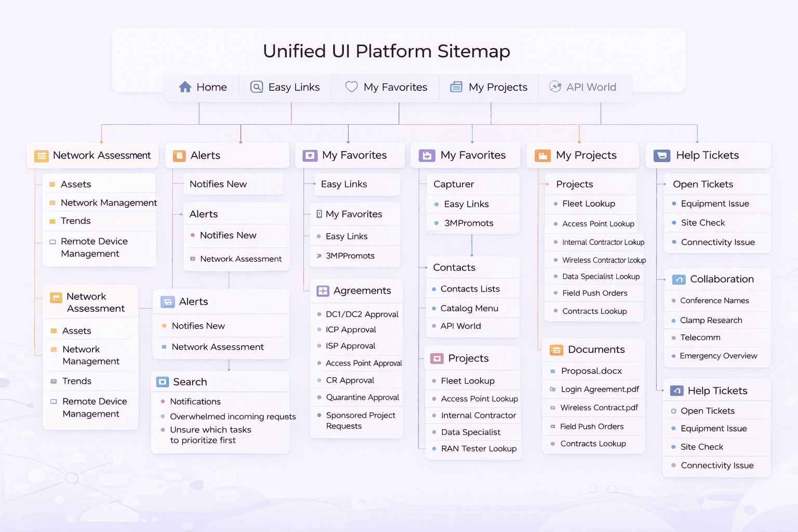Viewport: 798px width, 532px height.
Task: Open the DC1/DC2 Approval item
Action: click(362, 314)
